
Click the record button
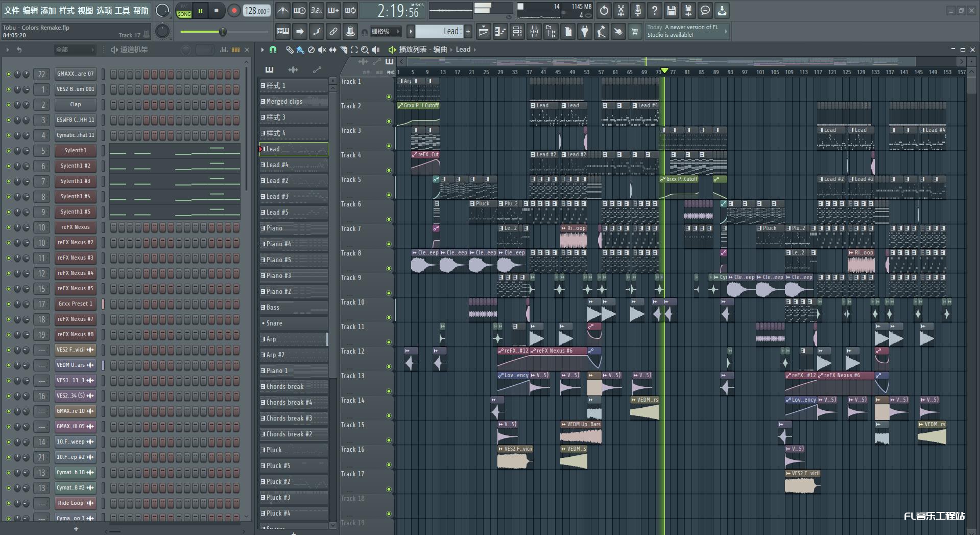click(234, 10)
